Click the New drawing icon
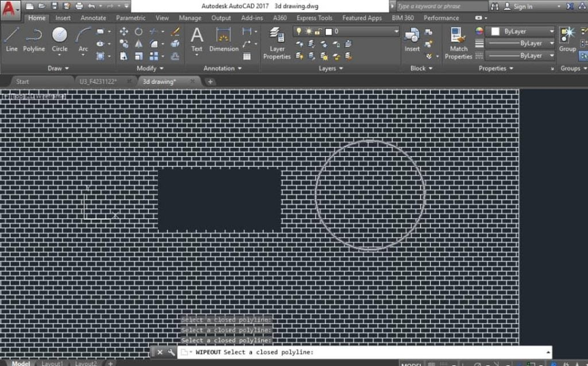The image size is (588, 366). pos(30,6)
